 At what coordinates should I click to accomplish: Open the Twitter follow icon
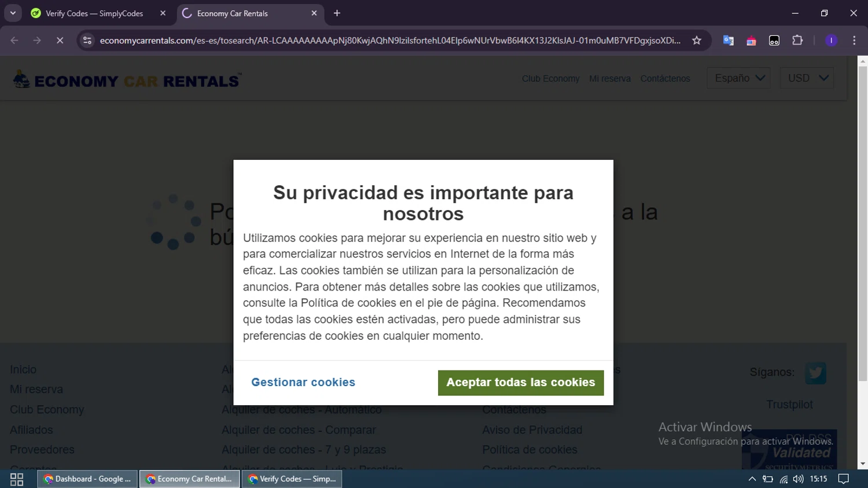[815, 373]
